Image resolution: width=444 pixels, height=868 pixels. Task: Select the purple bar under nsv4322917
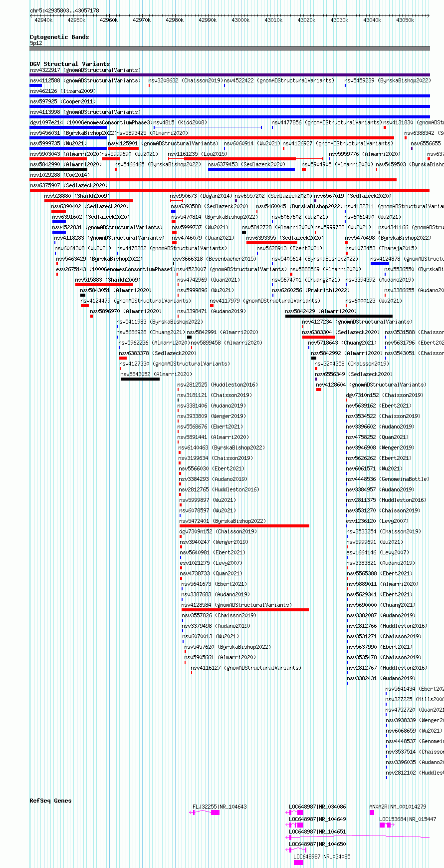point(229,75)
